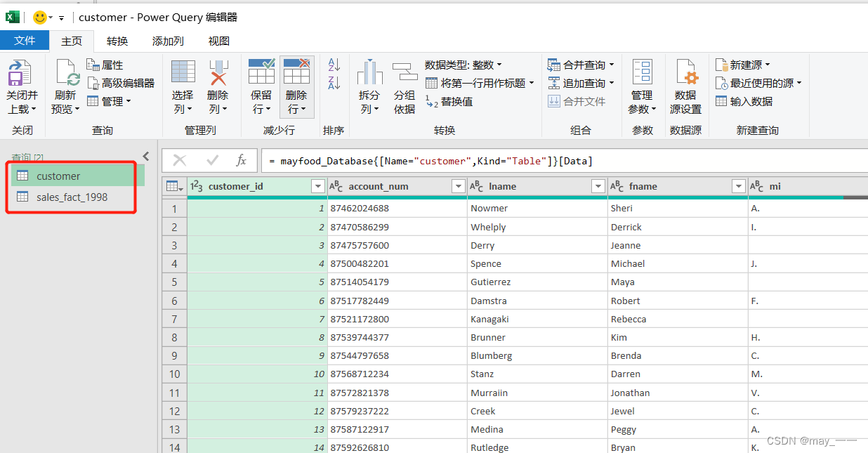868x453 pixels.
Task: Click 输入数据 enter data
Action: (744, 101)
